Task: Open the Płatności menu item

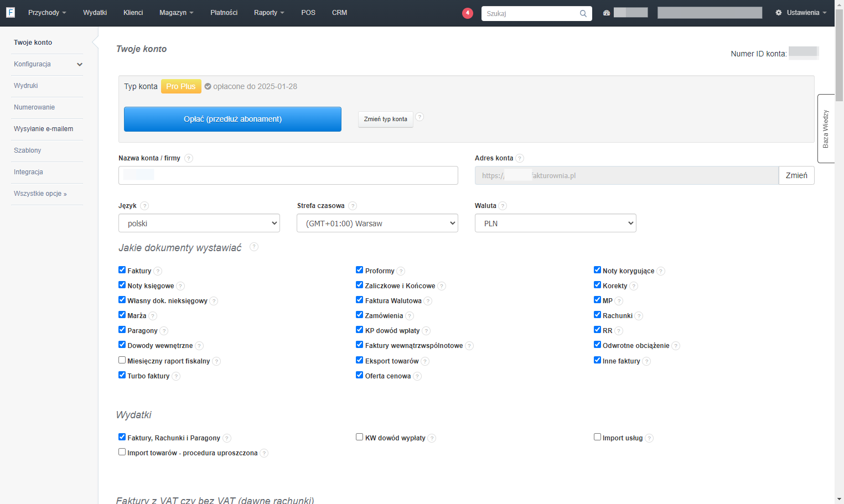Action: pyautogui.click(x=224, y=13)
